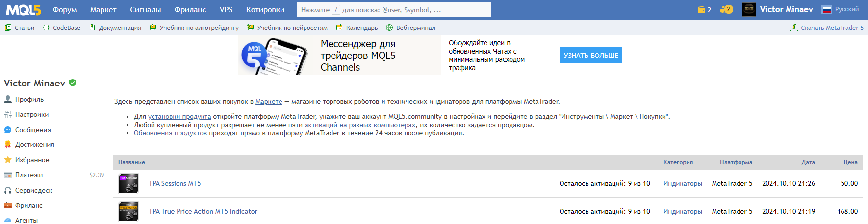This screenshot has height=224, width=868.
Task: Click the Вебтерминал globe icon
Action: point(389,28)
